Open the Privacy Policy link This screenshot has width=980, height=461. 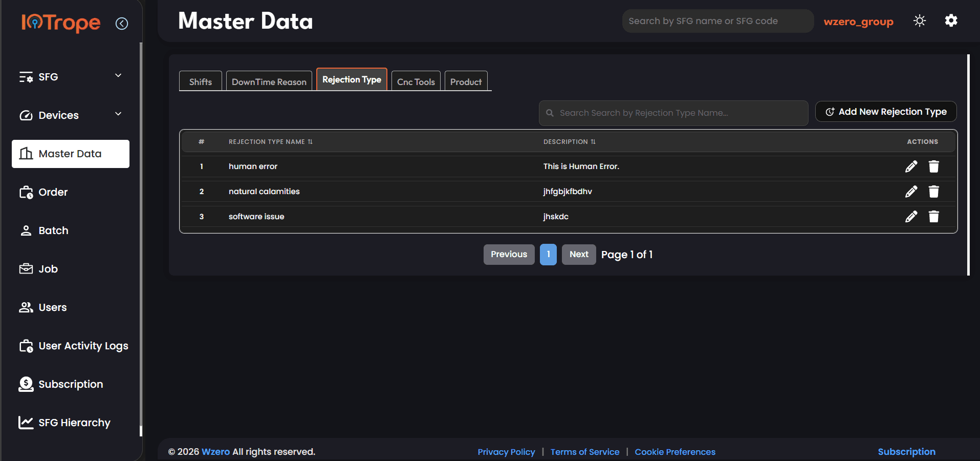506,452
